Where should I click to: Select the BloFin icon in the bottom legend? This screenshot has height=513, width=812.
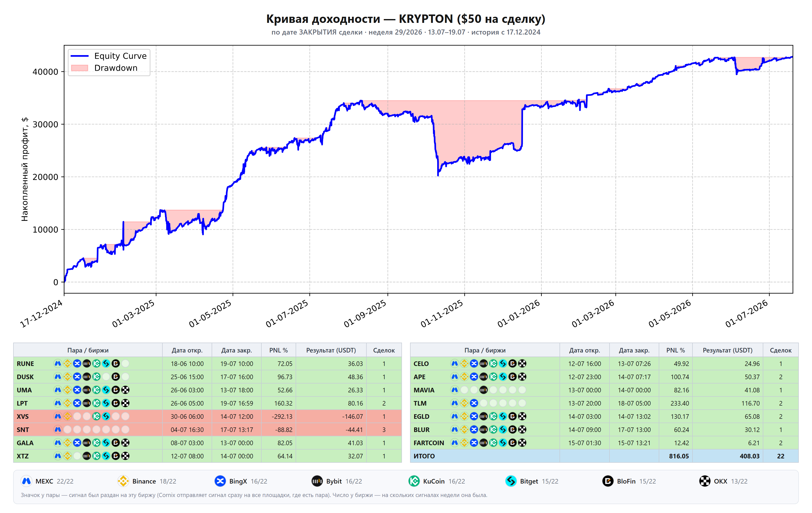[608, 481]
